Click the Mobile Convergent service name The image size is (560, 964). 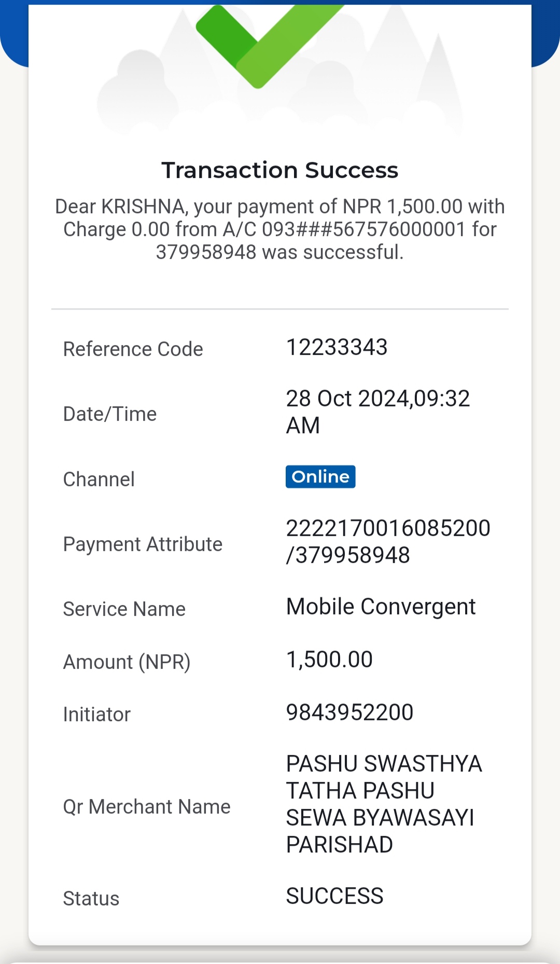pos(381,607)
